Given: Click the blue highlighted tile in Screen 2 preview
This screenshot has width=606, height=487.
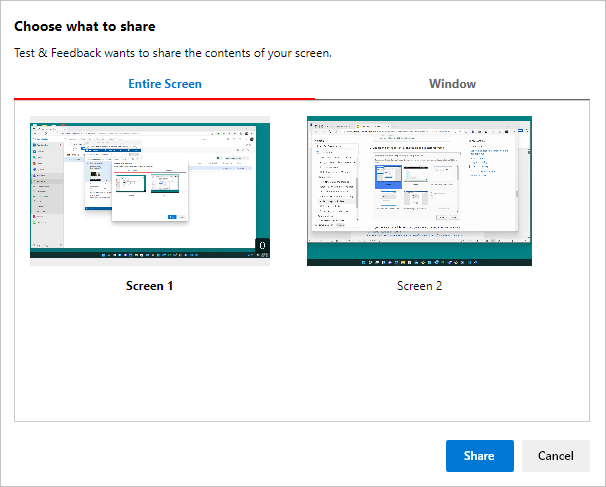Looking at the screenshot, I should 388,177.
